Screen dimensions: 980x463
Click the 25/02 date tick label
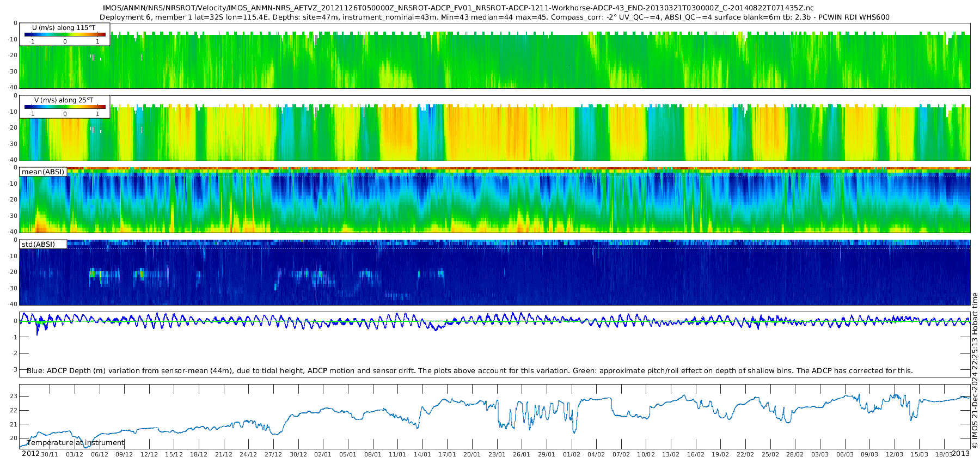click(770, 454)
